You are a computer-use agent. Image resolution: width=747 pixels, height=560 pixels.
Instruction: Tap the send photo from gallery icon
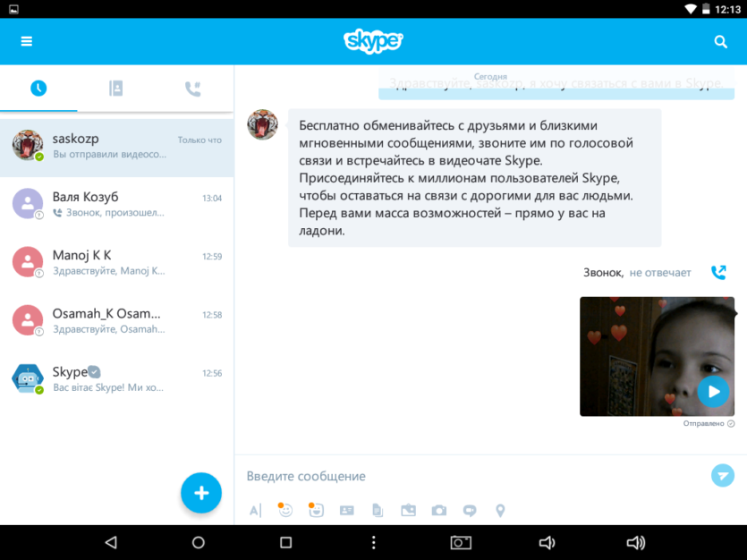[408, 511]
